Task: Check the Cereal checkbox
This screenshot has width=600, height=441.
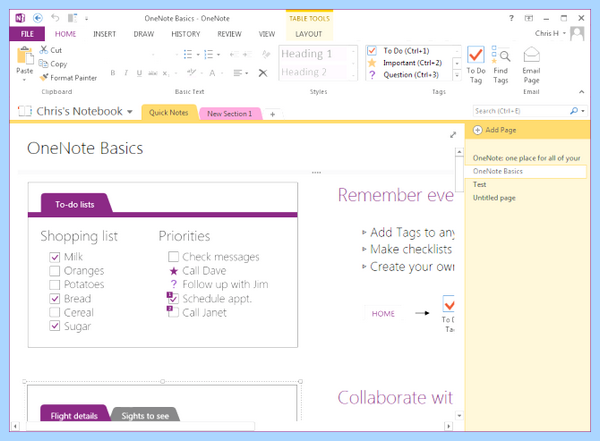Action: coord(55,312)
